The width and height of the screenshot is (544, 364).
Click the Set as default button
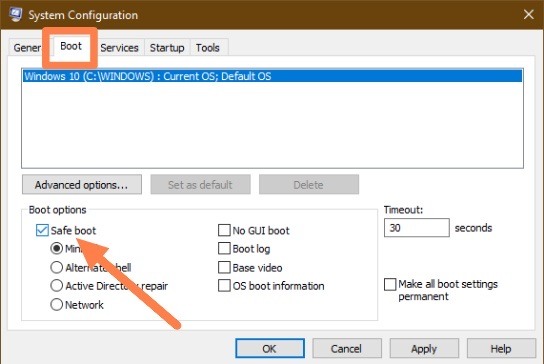click(x=200, y=185)
